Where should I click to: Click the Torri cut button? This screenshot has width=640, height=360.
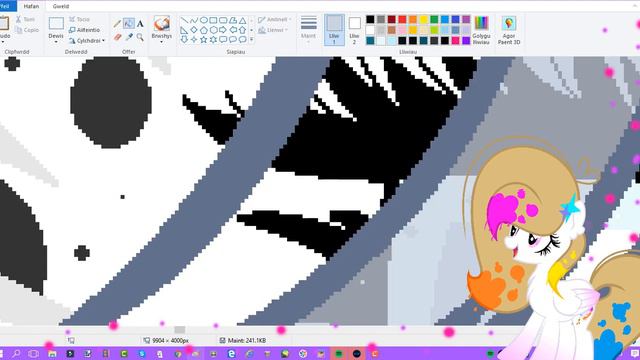click(25, 19)
